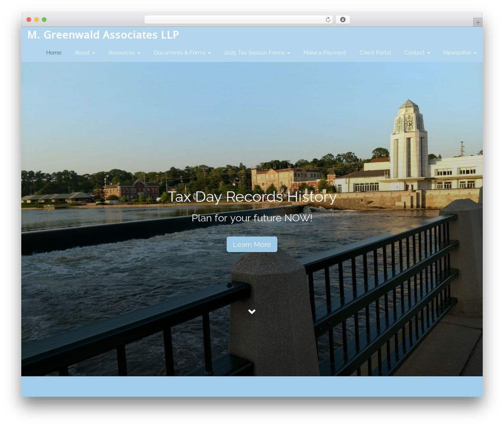Click the browser reload icon
This screenshot has width=504, height=427.
pyautogui.click(x=328, y=20)
